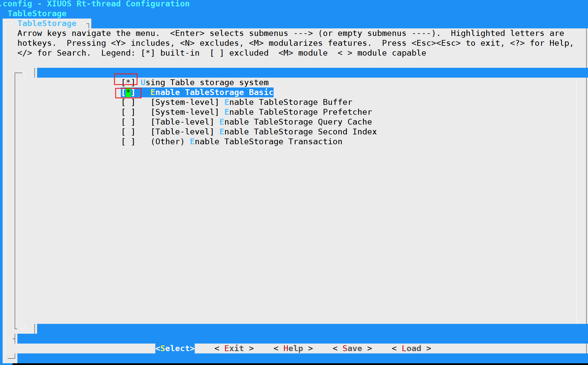The height and width of the screenshot is (365, 588).
Task: Select the System-level Enable TableStorage Buffer entry
Action: click(252, 102)
